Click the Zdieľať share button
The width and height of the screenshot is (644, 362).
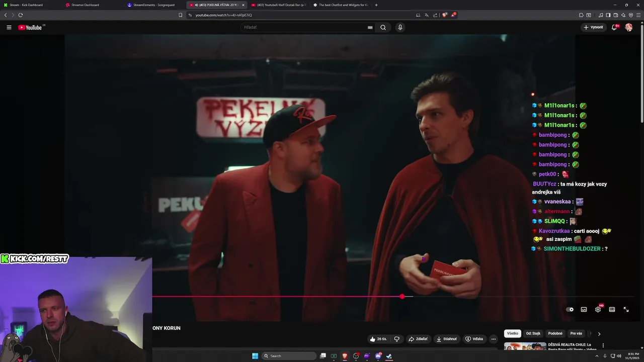[x=418, y=339]
